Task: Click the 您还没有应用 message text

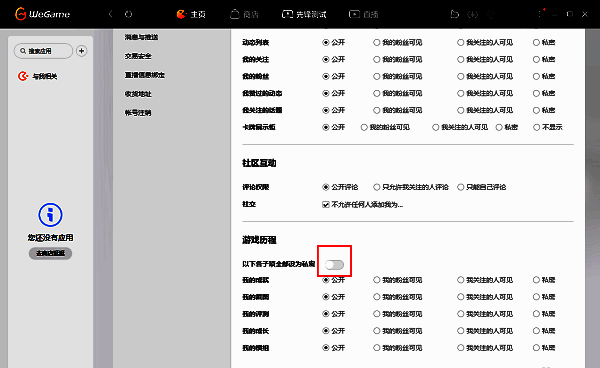Action: (50, 238)
